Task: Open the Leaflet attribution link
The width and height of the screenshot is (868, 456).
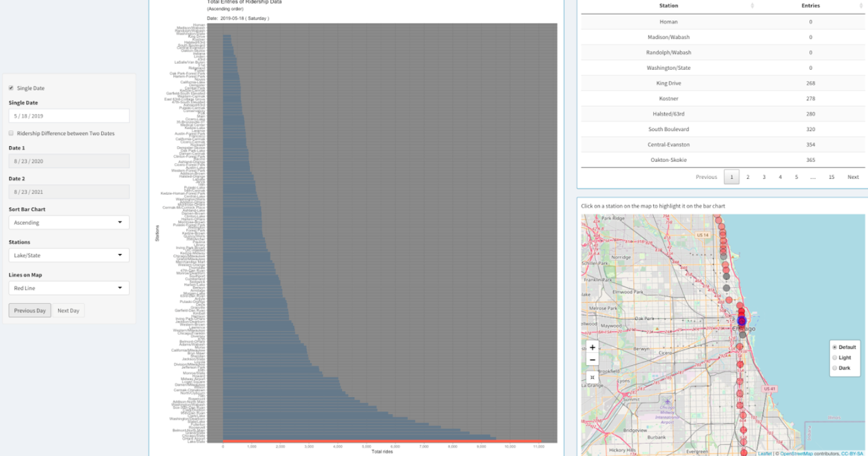Action: point(764,454)
